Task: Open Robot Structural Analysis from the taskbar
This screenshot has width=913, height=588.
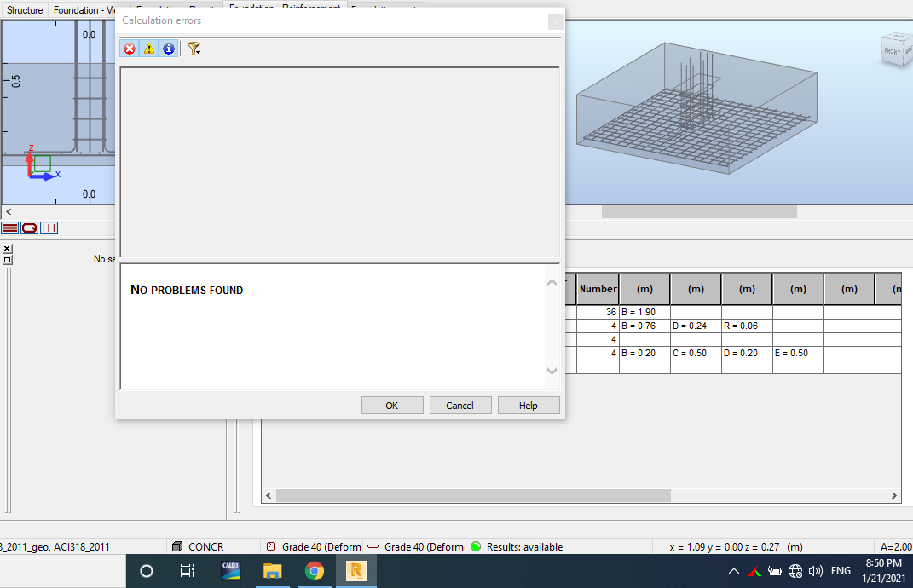Action: pos(356,571)
